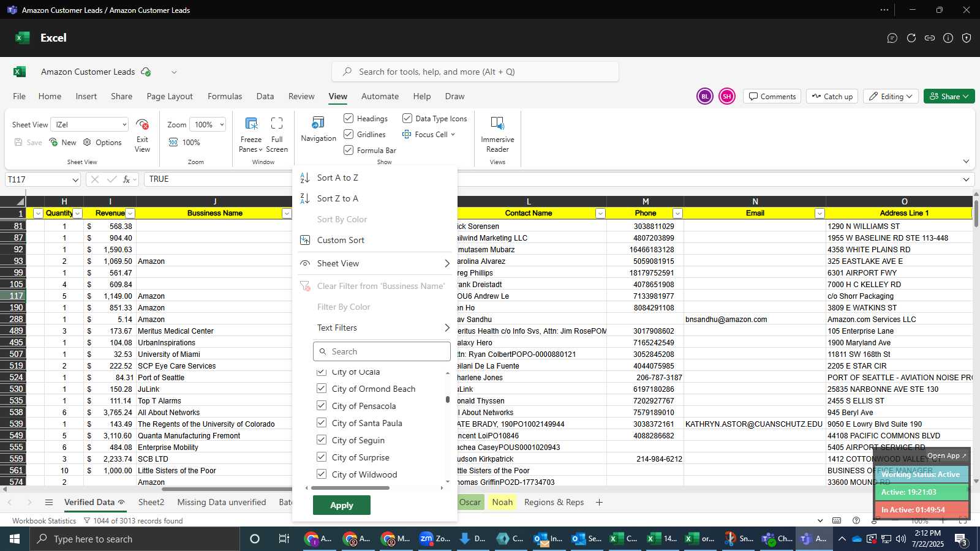Click the Freeze Panes icon
980x551 pixels.
pos(251,123)
